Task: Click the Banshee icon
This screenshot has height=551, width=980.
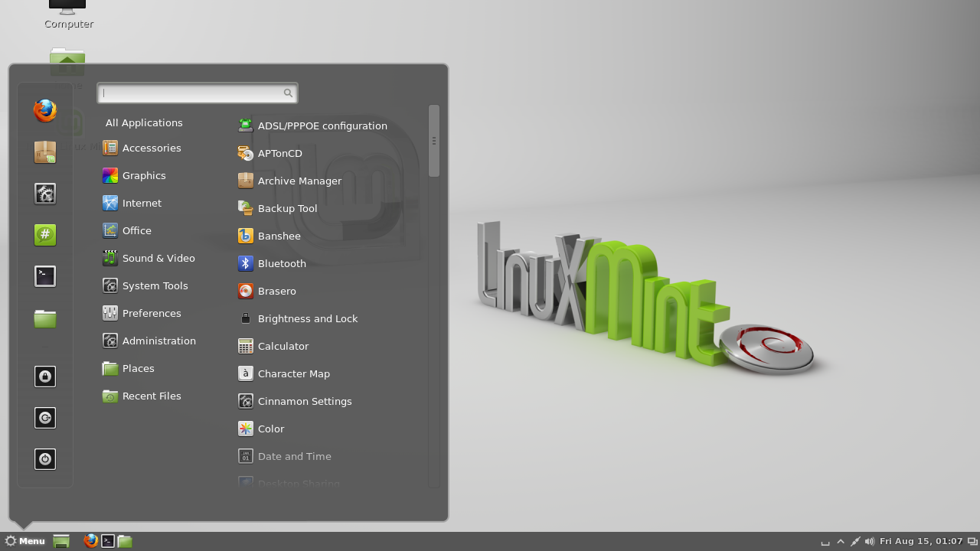Action: (246, 236)
